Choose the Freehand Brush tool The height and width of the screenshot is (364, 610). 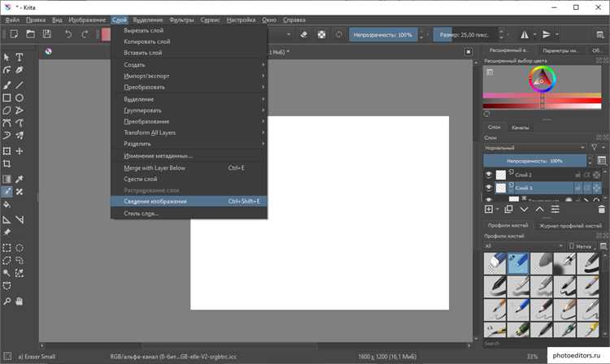pyautogui.click(x=7, y=85)
